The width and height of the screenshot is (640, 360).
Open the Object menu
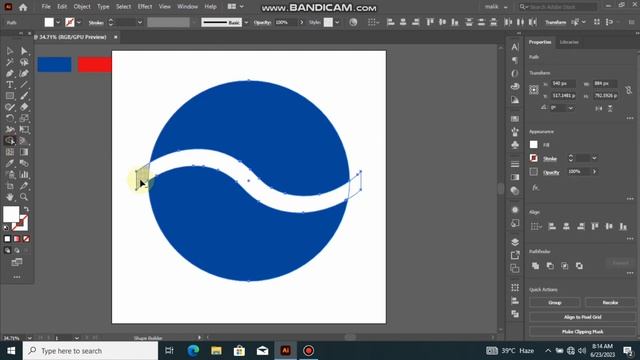[82, 7]
